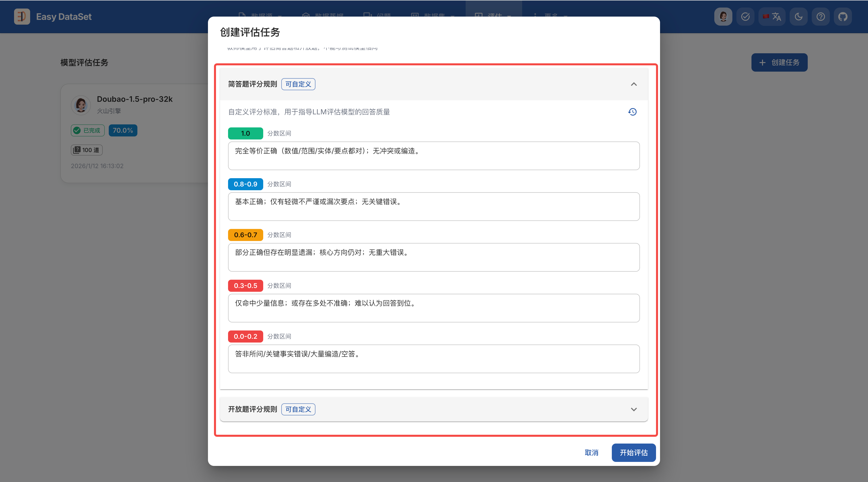Edit the 1.0 score rule text field
Screen dimensions: 868x482
coord(434,156)
